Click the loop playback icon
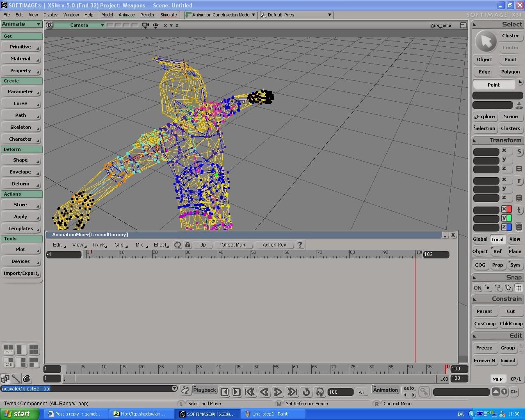This screenshot has height=420, width=525. [306, 392]
